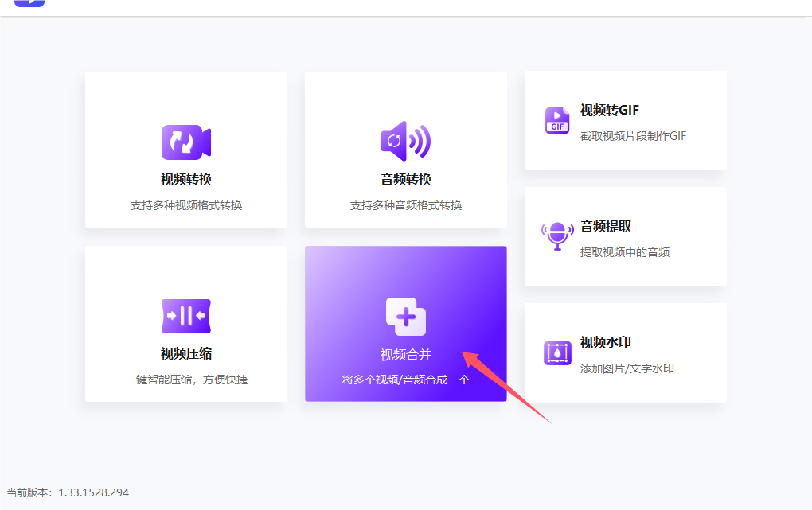Screen dimensions: 812x510
Task: Click the text 支持多种视频格式转换
Action: click(186, 205)
